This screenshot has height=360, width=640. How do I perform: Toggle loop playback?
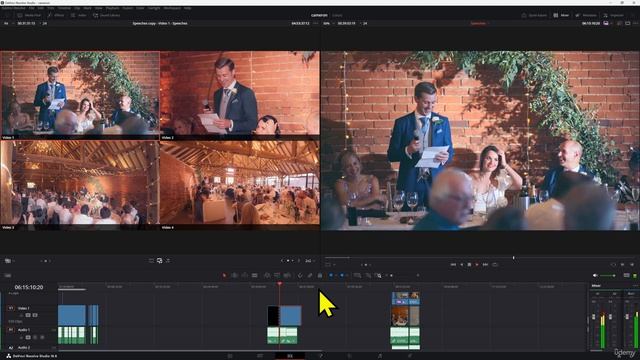495,264
